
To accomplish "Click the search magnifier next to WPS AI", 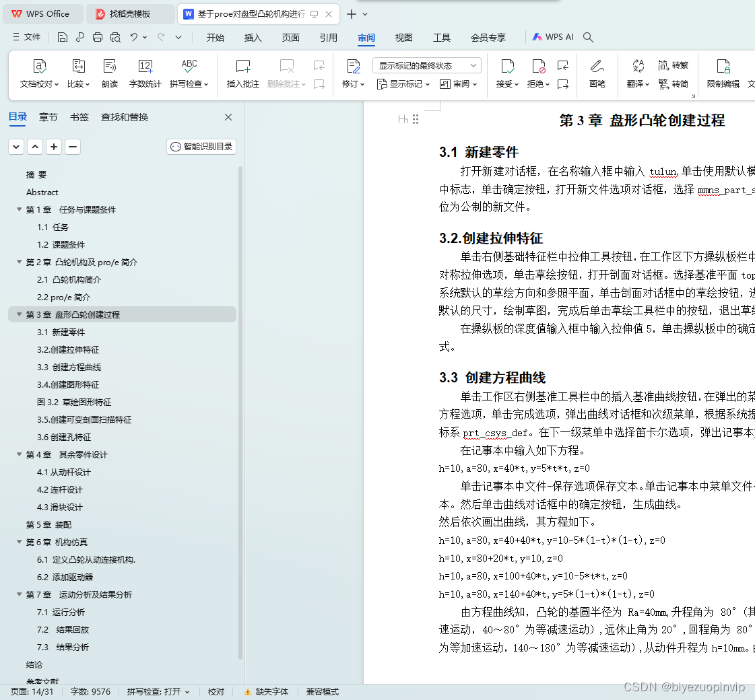I will pos(588,37).
